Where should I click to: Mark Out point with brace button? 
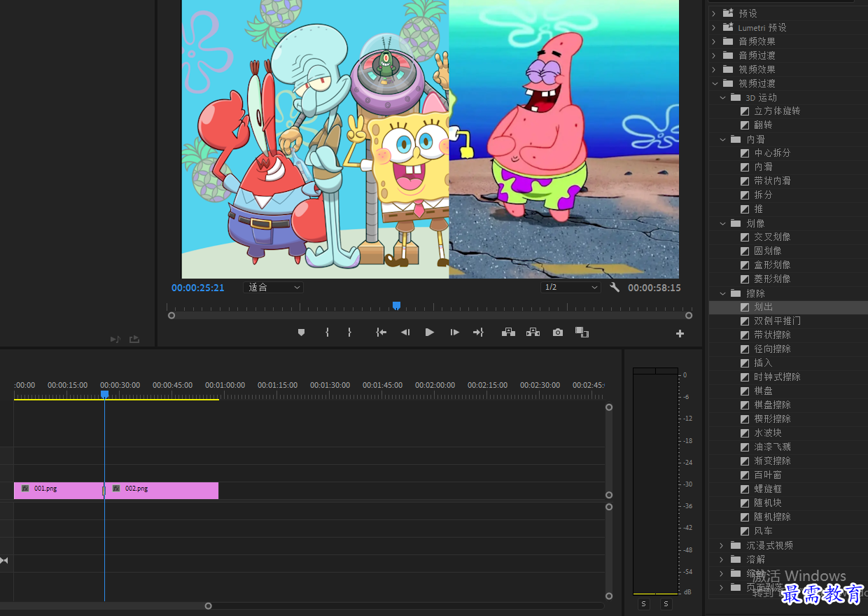point(349,332)
